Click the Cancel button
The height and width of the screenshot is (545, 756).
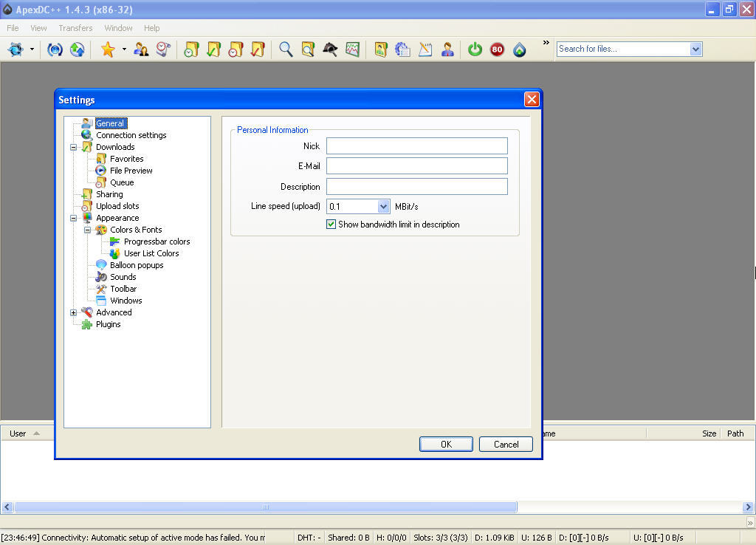(x=506, y=444)
